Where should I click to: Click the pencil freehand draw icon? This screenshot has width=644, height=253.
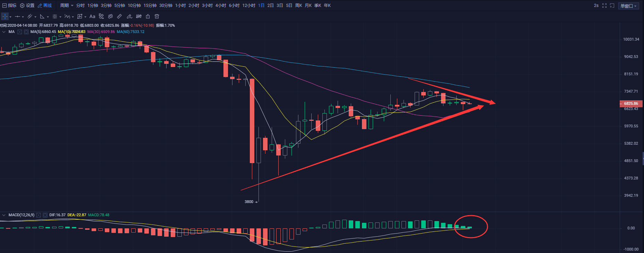point(129,16)
